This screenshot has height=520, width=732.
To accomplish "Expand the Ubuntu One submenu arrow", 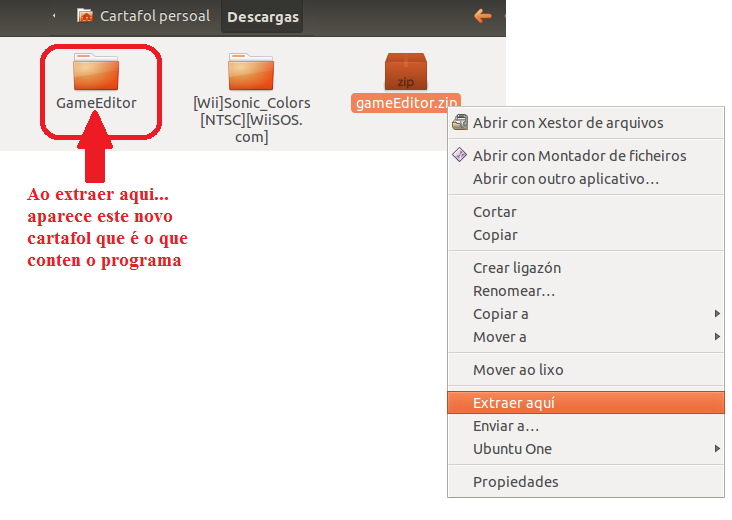I will [x=717, y=449].
